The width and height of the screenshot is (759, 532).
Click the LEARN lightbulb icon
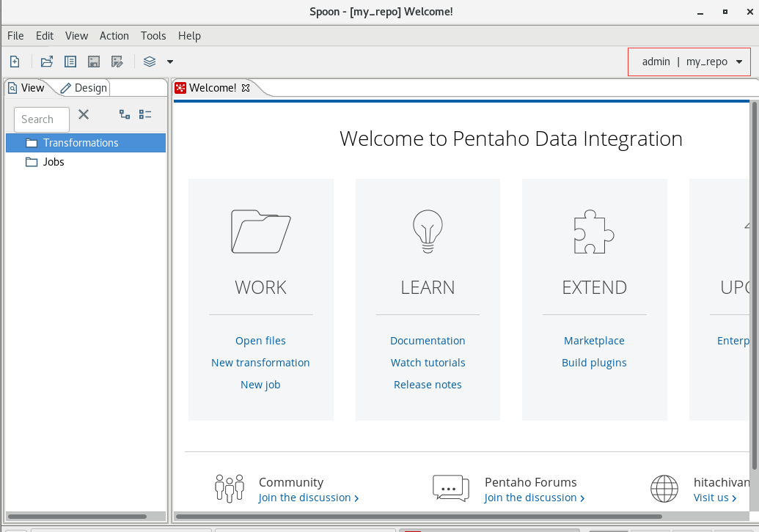click(x=428, y=231)
